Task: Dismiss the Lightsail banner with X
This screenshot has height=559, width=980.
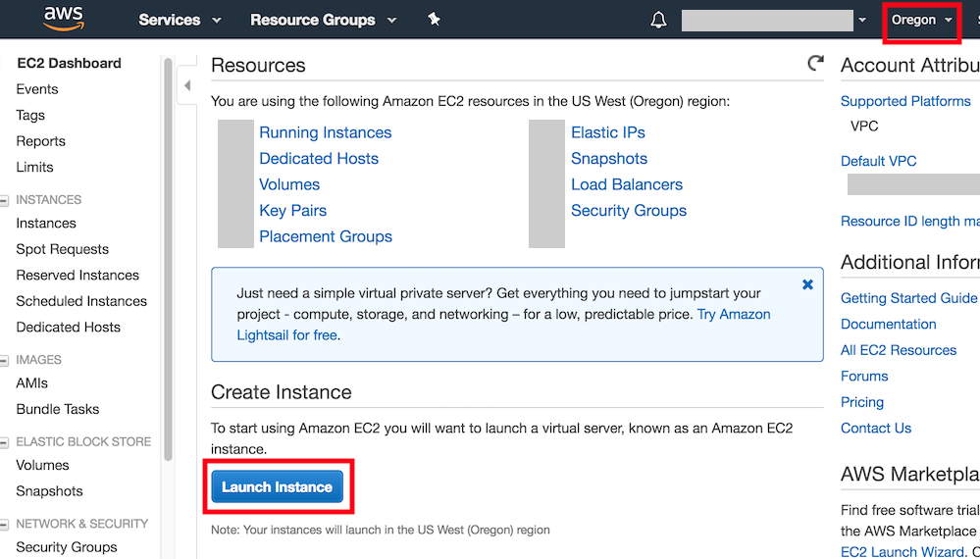Action: [x=807, y=284]
